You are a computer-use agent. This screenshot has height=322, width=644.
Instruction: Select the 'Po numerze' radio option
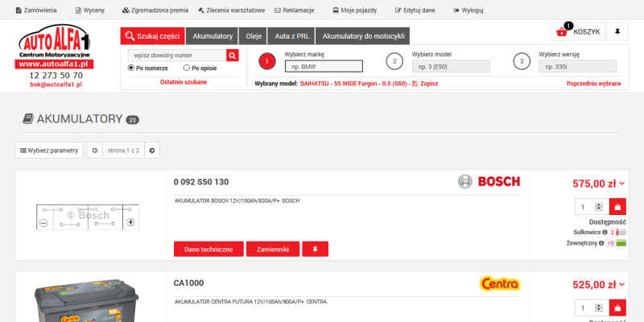132,68
